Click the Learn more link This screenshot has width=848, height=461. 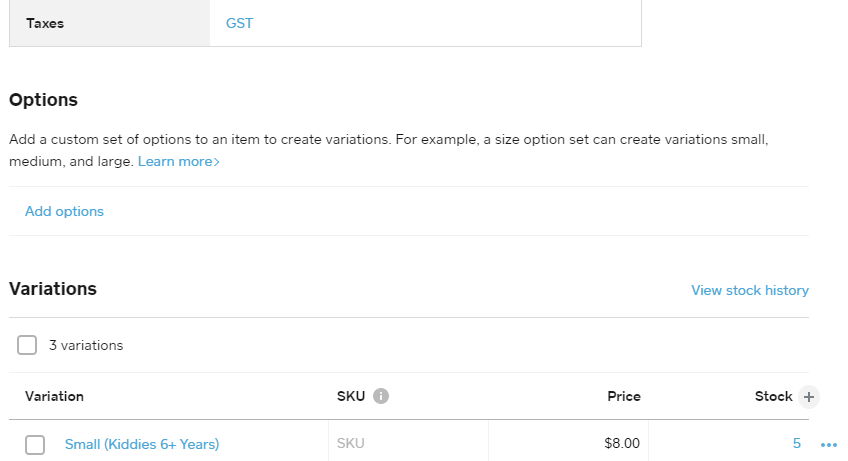pos(179,161)
